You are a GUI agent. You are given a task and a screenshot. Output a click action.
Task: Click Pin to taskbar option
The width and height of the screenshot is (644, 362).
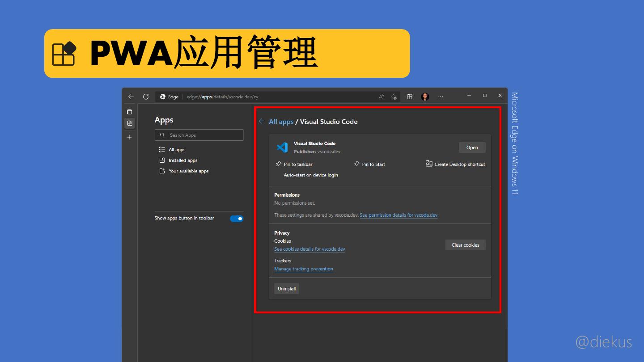(298, 164)
